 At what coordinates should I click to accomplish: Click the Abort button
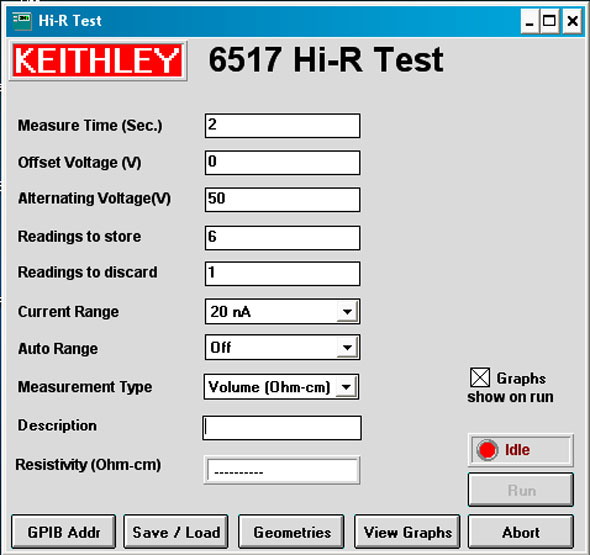[521, 532]
